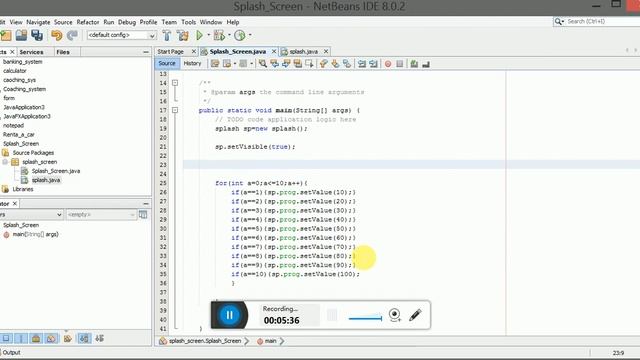
Task: Click the Comment lines icon
Action: pyautogui.click(x=414, y=64)
